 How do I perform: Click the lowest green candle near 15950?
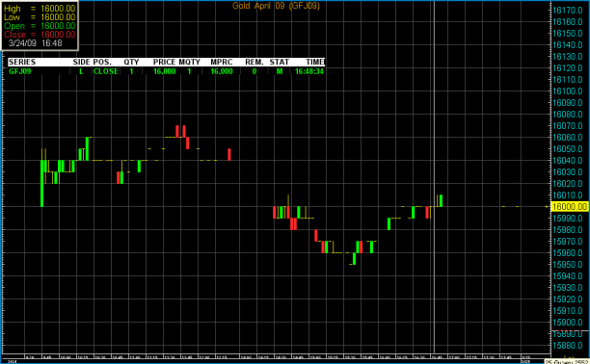point(354,259)
